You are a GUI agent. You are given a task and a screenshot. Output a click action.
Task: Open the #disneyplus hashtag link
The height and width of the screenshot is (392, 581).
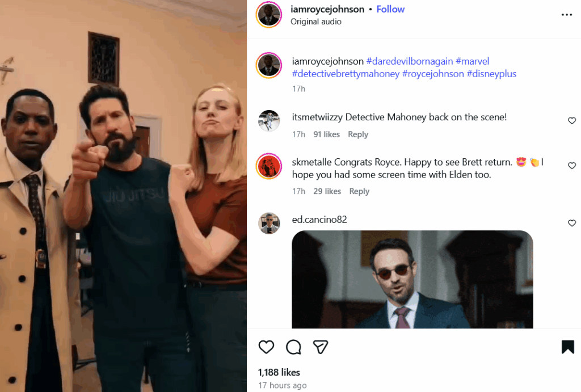(x=491, y=74)
